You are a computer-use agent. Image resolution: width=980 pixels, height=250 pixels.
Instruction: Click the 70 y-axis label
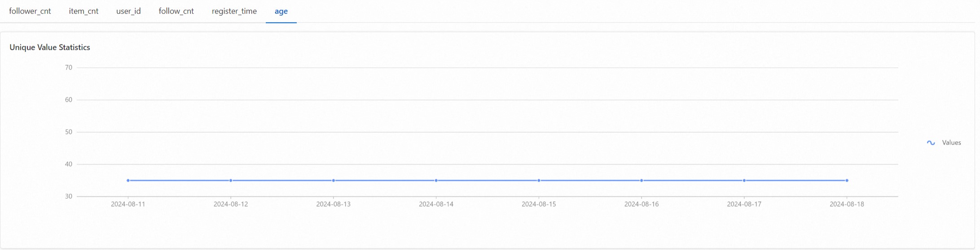tap(68, 68)
